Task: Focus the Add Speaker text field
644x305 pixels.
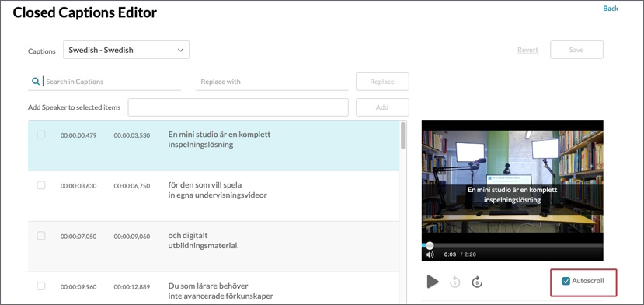Action: [x=238, y=107]
